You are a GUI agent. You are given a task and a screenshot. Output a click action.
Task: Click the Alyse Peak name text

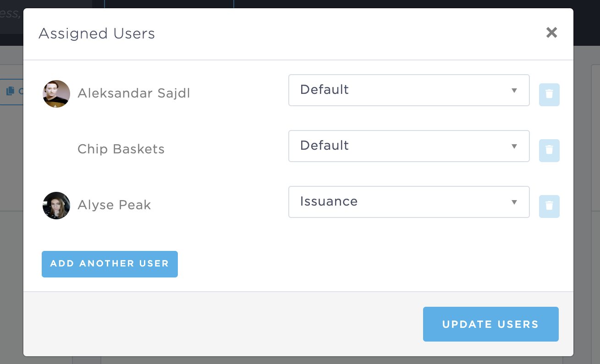click(x=114, y=205)
